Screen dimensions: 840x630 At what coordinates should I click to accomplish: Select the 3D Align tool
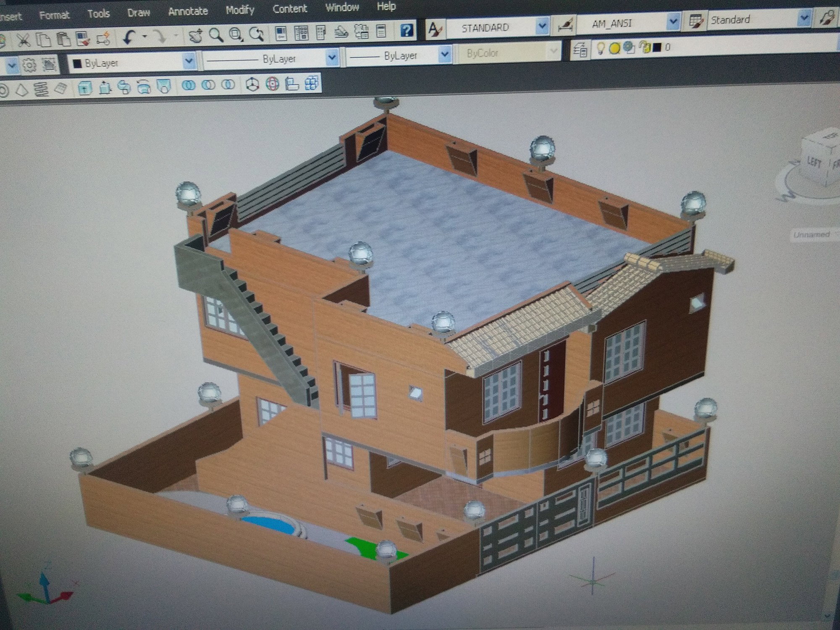(x=292, y=84)
